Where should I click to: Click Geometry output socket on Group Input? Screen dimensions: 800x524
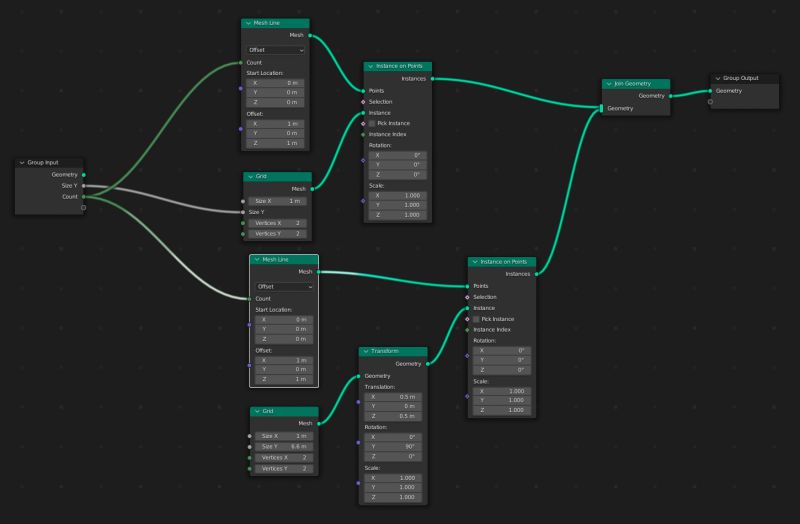point(84,175)
